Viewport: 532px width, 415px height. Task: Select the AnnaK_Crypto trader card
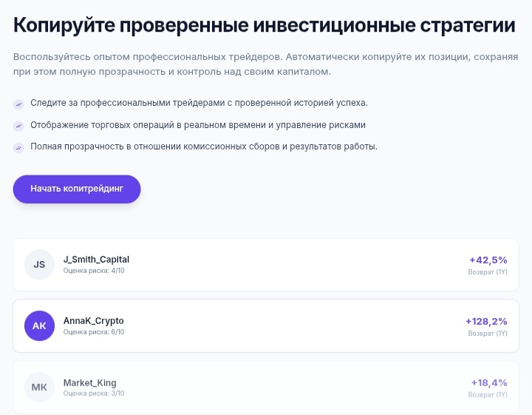266,326
